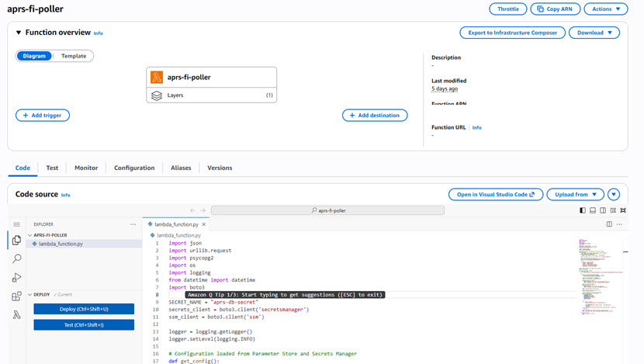Toggle the bottom panel layout icon
Viewport: 644px width, 364px height.
point(593,210)
